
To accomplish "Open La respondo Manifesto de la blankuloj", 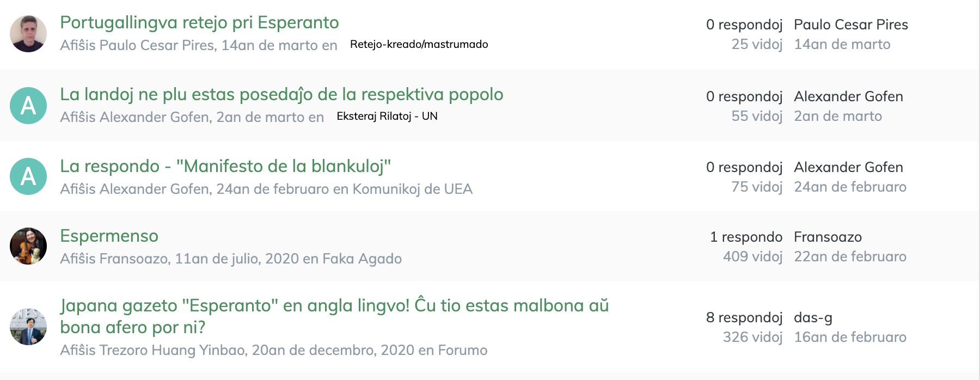I will click(225, 166).
